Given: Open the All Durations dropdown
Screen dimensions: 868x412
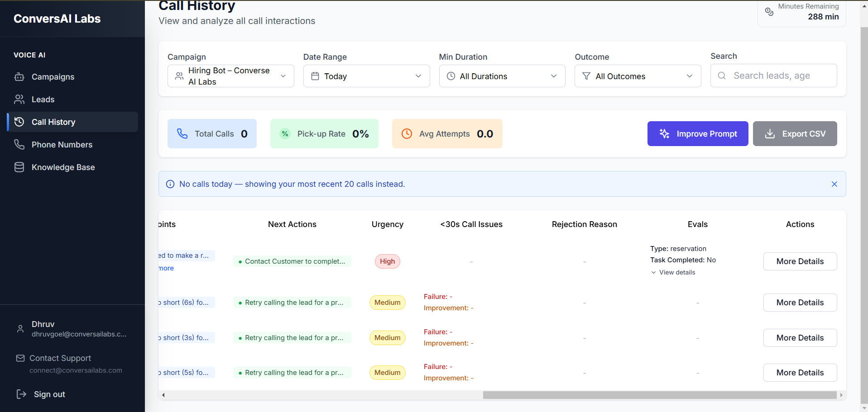Looking at the screenshot, I should click(x=502, y=76).
